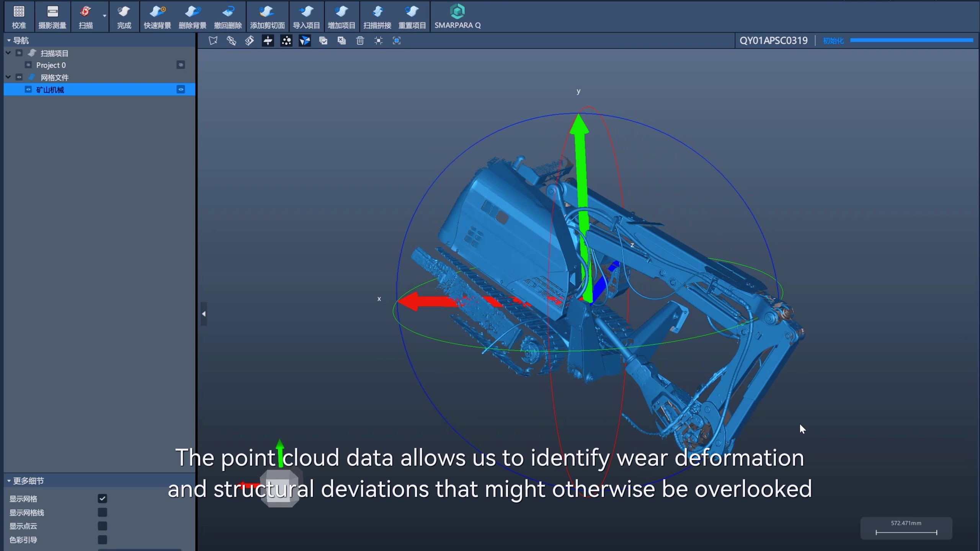The width and height of the screenshot is (980, 551).
Task: Click the center view icon
Action: 378,41
